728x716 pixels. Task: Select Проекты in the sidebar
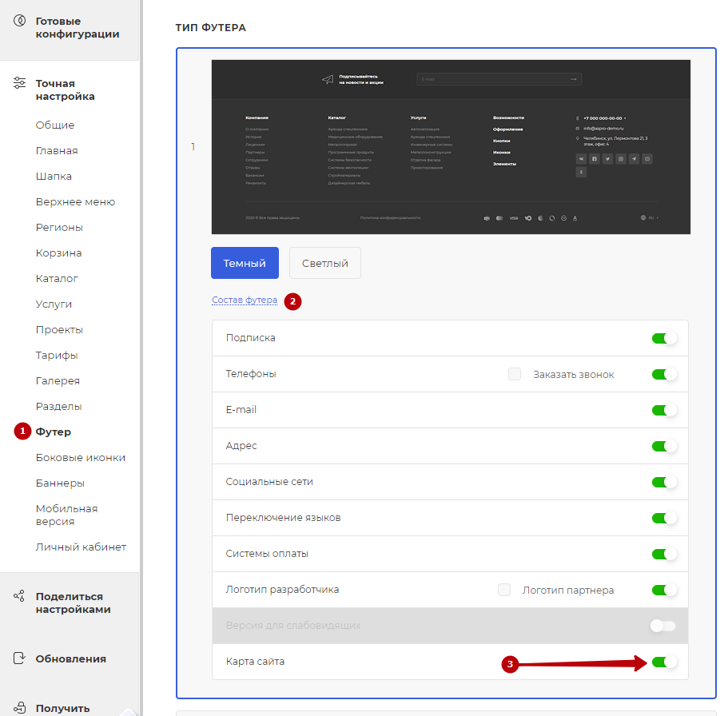[59, 330]
